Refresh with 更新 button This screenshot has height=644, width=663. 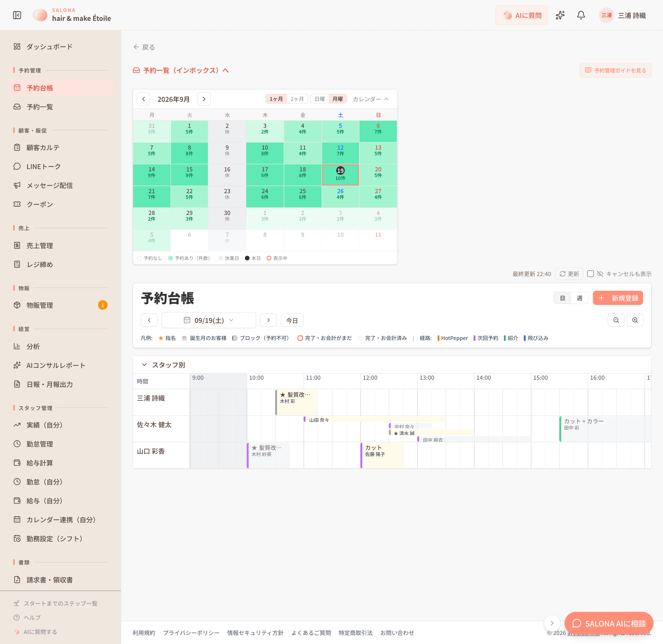point(569,274)
